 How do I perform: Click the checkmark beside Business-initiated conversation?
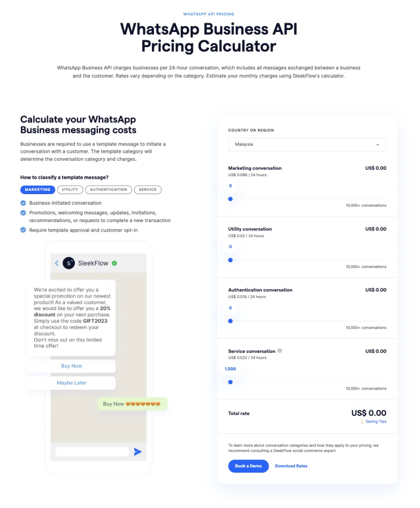click(x=23, y=203)
